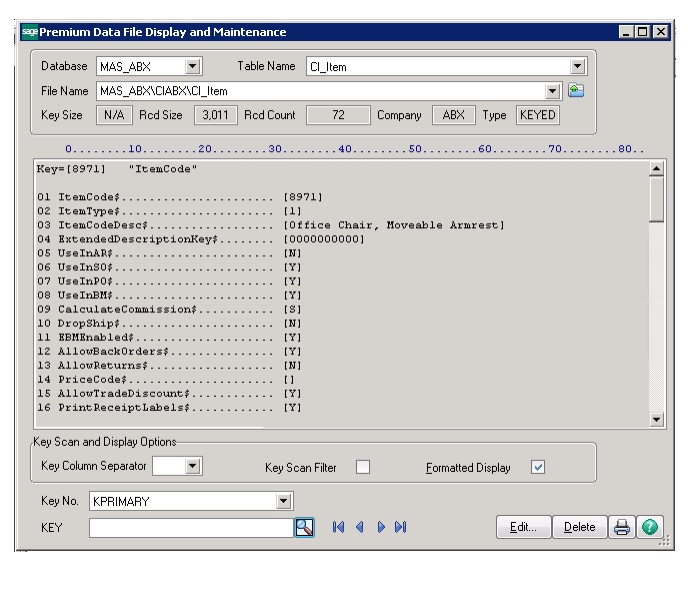Select the 12 AllowBackOrders$ row
Screen dimensions: 696x605
click(169, 351)
